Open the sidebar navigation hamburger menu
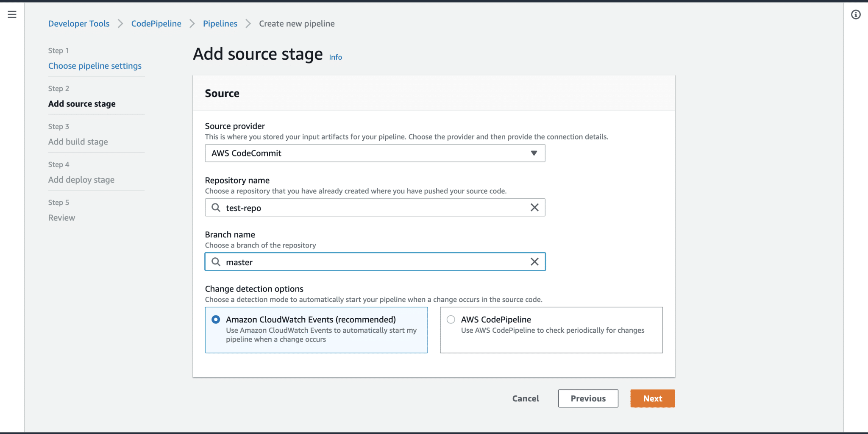 (x=12, y=14)
